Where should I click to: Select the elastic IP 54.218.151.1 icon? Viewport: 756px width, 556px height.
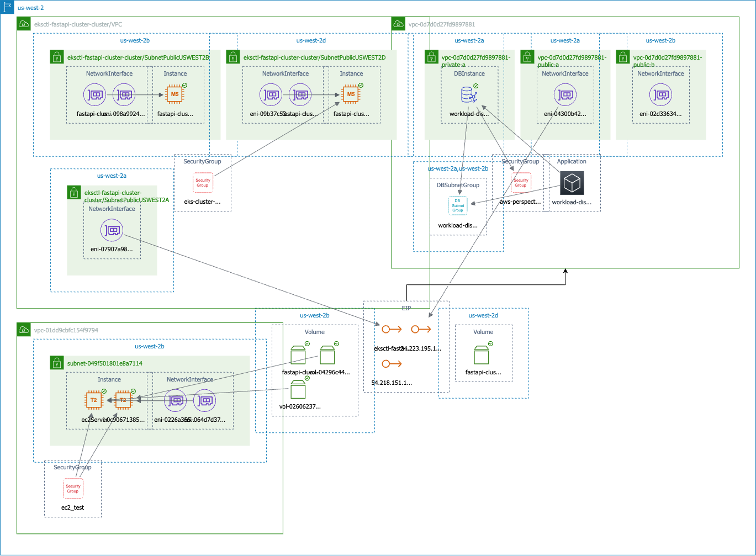point(392,363)
